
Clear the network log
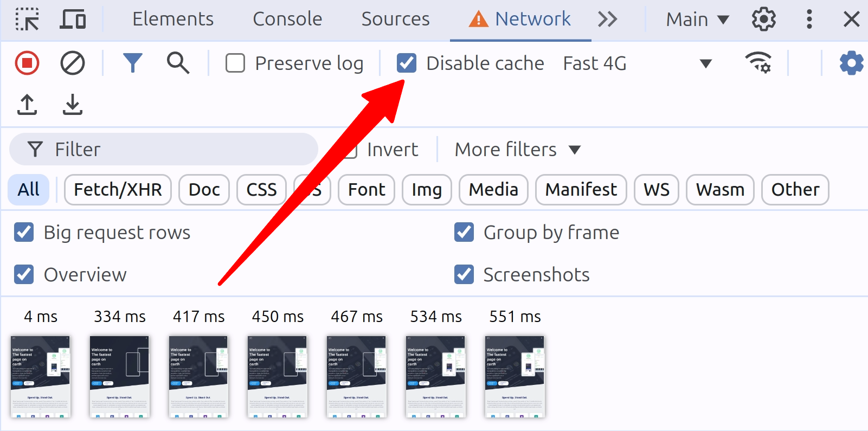(73, 63)
